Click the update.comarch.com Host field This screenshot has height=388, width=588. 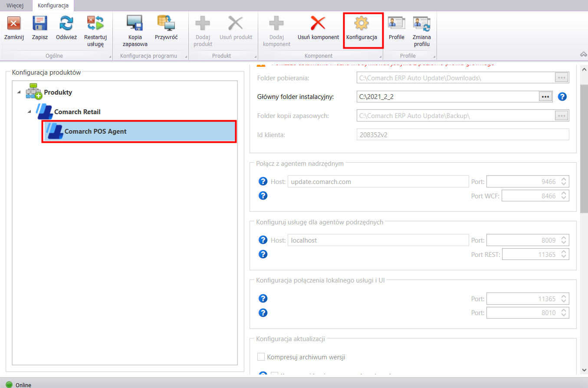tap(378, 181)
